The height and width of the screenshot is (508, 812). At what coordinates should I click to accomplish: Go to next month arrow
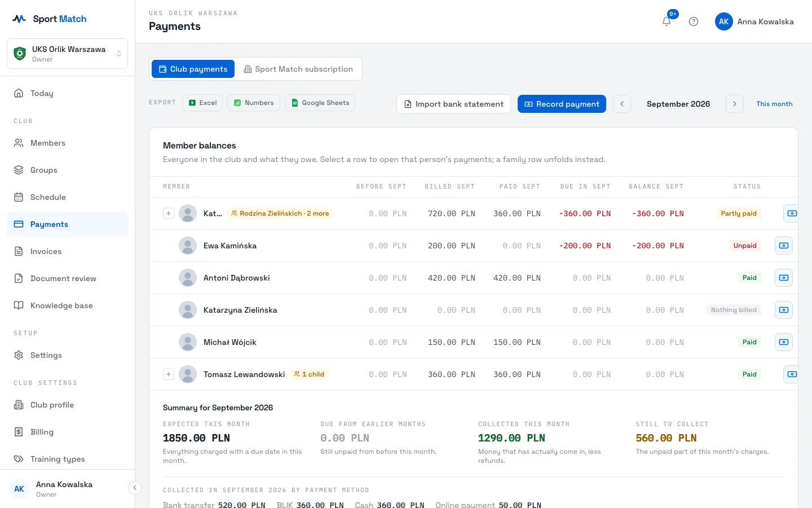735,104
